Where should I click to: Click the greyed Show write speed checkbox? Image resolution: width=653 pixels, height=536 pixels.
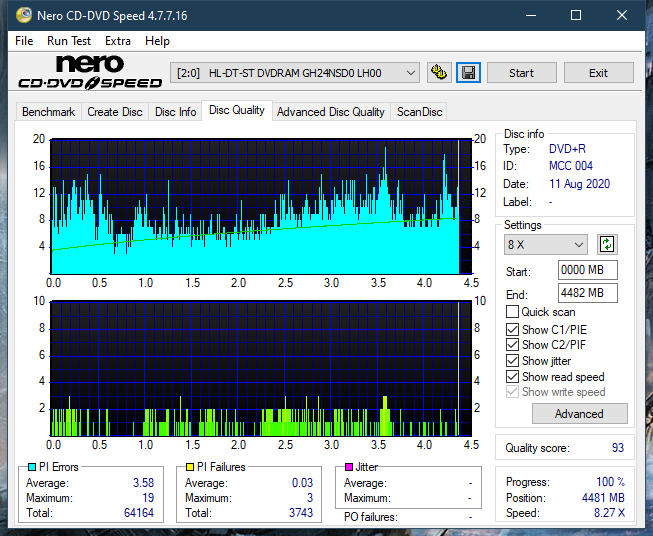coord(512,392)
